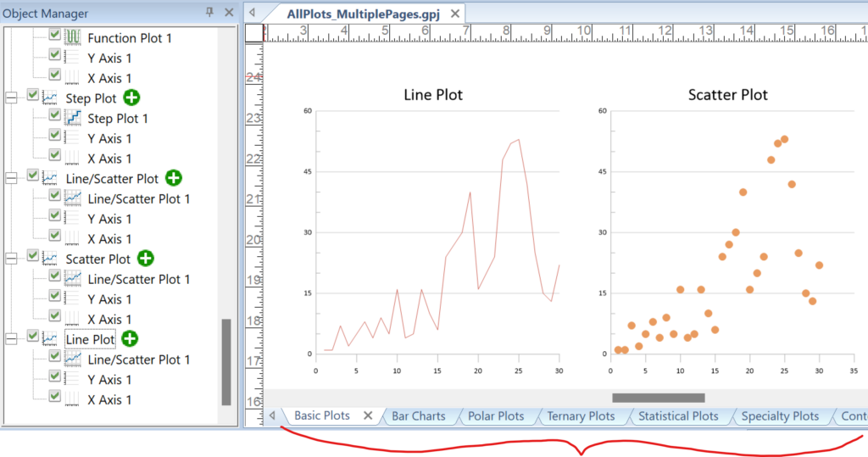The height and width of the screenshot is (457, 868).
Task: Collapse the Line/Scatter Plot graph node
Action: click(12, 178)
